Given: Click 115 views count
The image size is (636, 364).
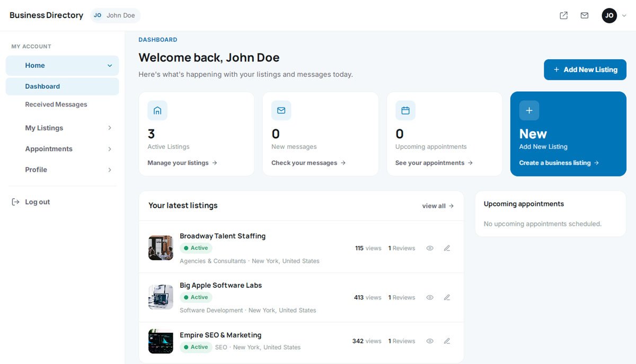Looking at the screenshot, I should pos(368,248).
